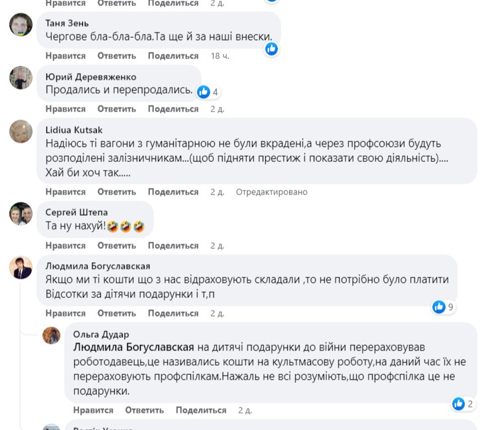Open Таня Зень's profile avatar

[21, 25]
